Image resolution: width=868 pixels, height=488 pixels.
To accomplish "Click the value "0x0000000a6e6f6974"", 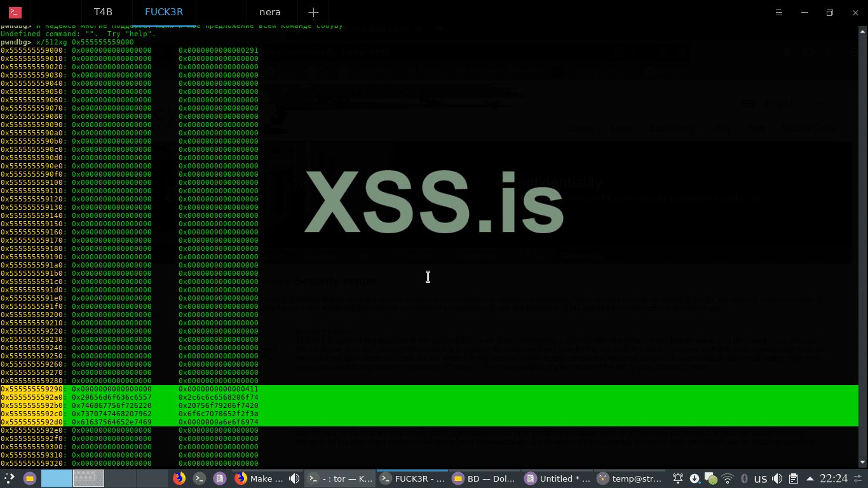I will [219, 422].
